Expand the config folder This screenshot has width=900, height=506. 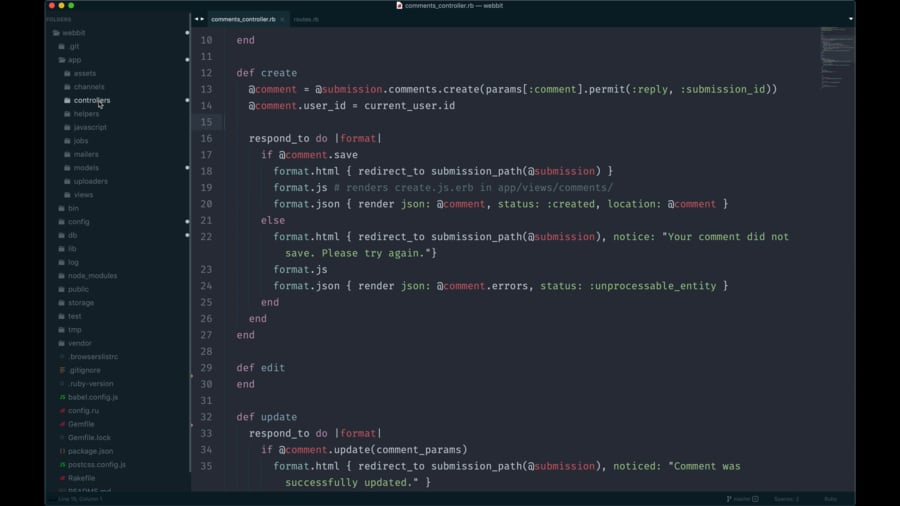point(79,221)
